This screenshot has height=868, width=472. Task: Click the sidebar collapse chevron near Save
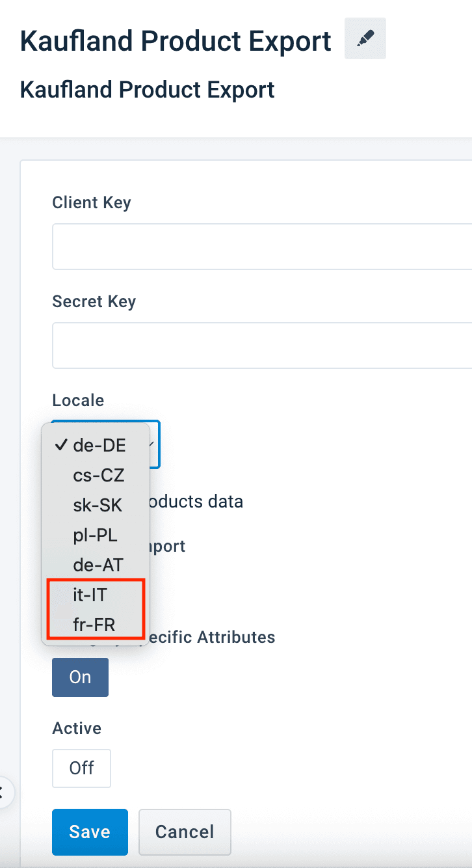click(x=3, y=792)
